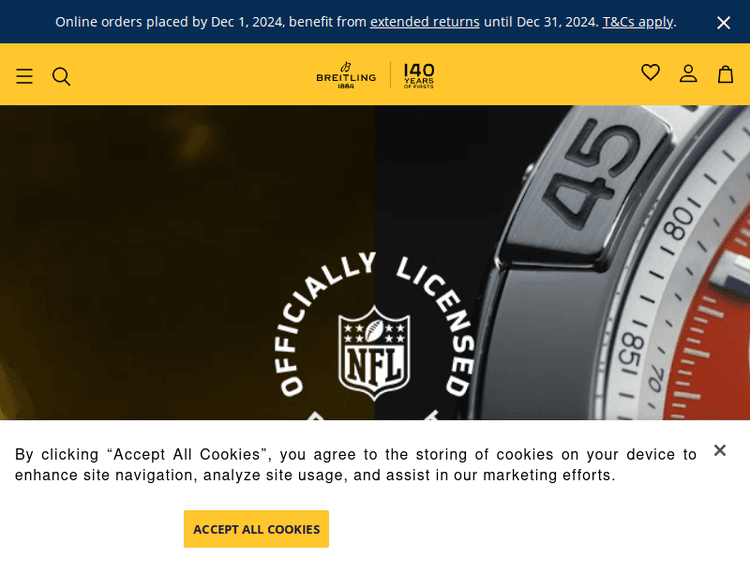750x563 pixels.
Task: Click the cookie notice paragraph text
Action: point(355,465)
